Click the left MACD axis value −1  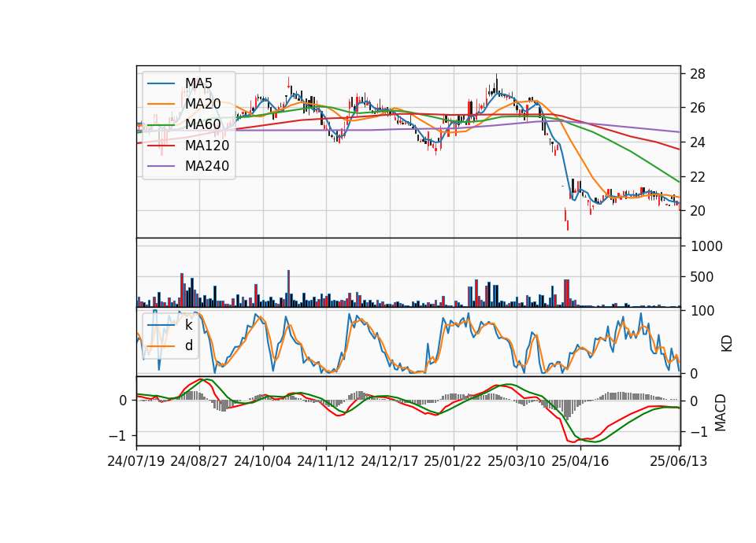[118, 435]
